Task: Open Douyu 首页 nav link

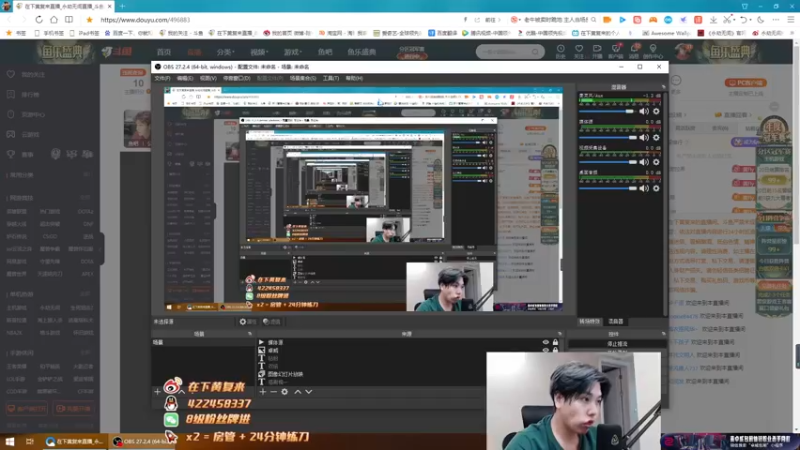Action: [x=164, y=52]
